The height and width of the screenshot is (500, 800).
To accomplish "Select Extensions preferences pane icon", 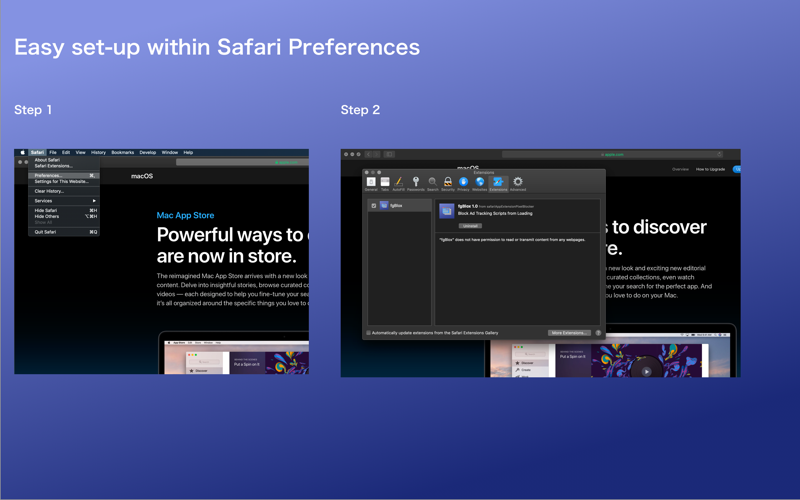I will 498,182.
